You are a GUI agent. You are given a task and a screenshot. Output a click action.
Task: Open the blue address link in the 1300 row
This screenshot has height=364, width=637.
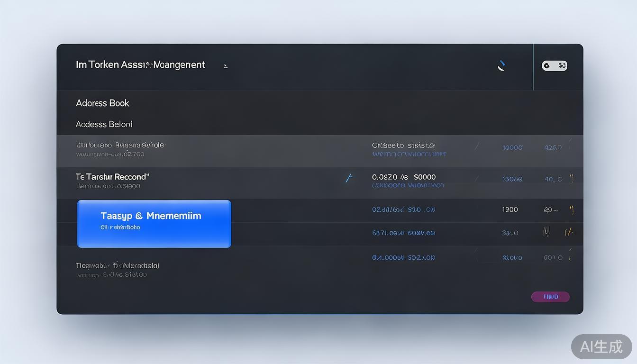(x=403, y=209)
